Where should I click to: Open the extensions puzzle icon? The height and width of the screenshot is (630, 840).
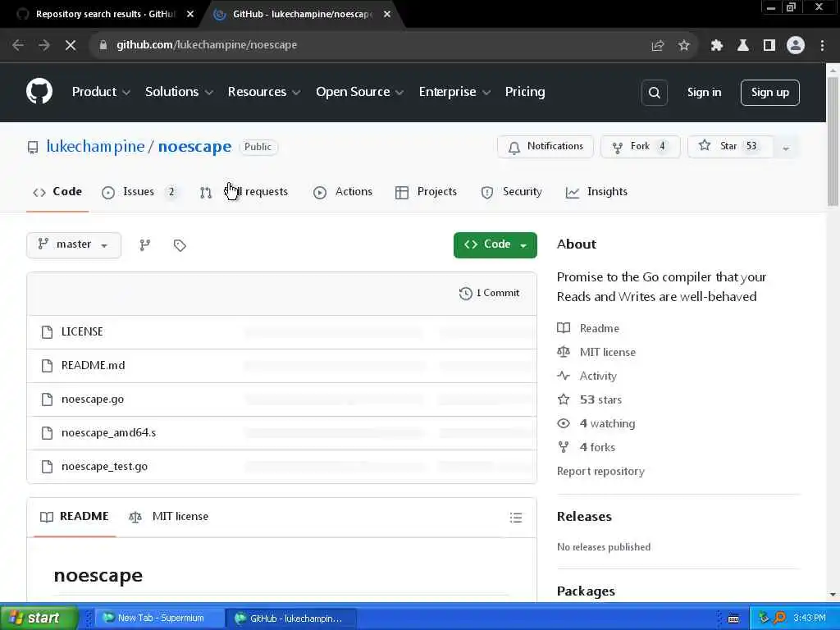click(717, 46)
